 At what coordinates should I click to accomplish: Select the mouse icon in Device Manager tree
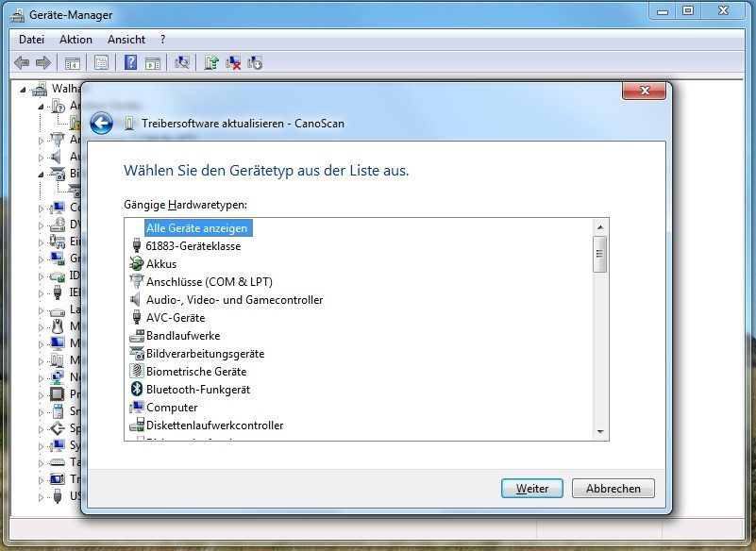[58, 326]
